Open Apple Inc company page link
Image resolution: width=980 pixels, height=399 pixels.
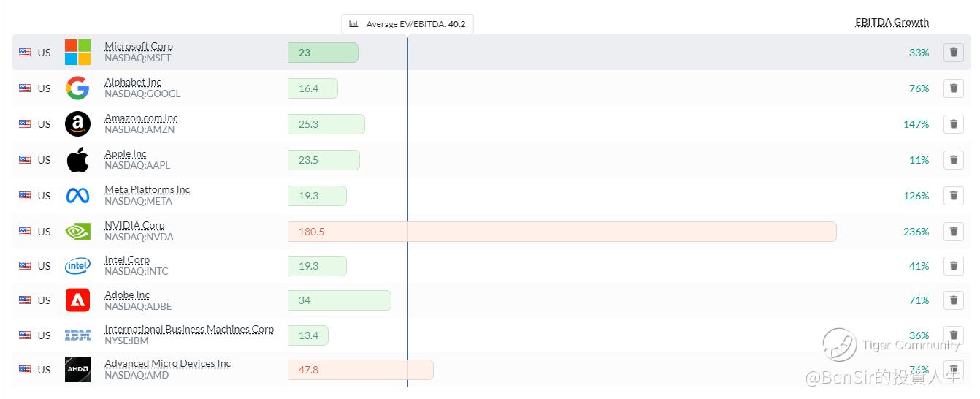click(126, 154)
